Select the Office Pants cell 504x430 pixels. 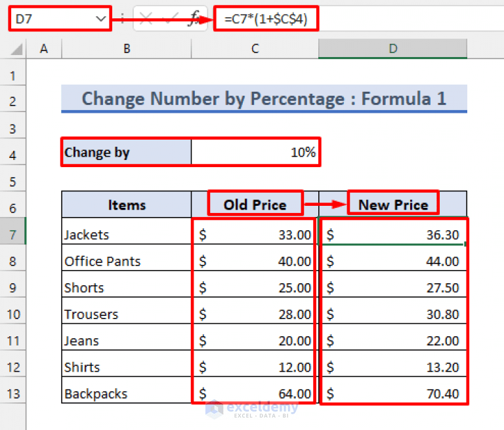point(126,258)
